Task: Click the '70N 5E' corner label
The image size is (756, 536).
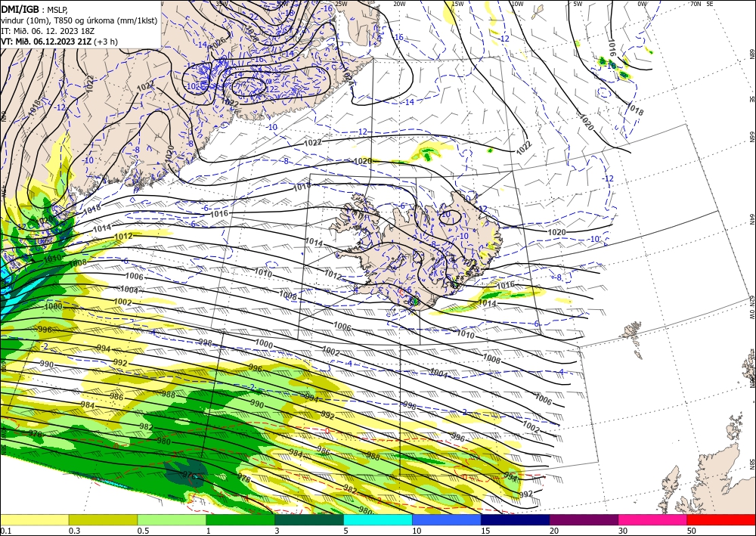Action: coord(702,4)
